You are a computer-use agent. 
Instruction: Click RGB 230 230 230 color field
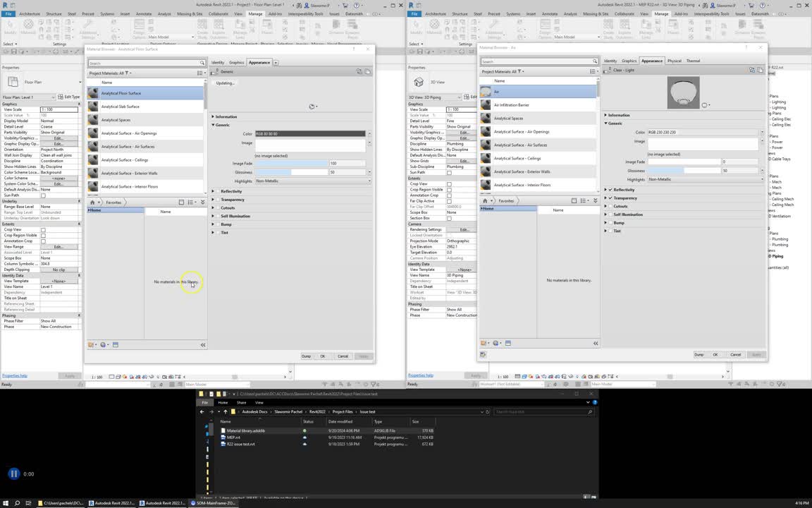pos(703,132)
